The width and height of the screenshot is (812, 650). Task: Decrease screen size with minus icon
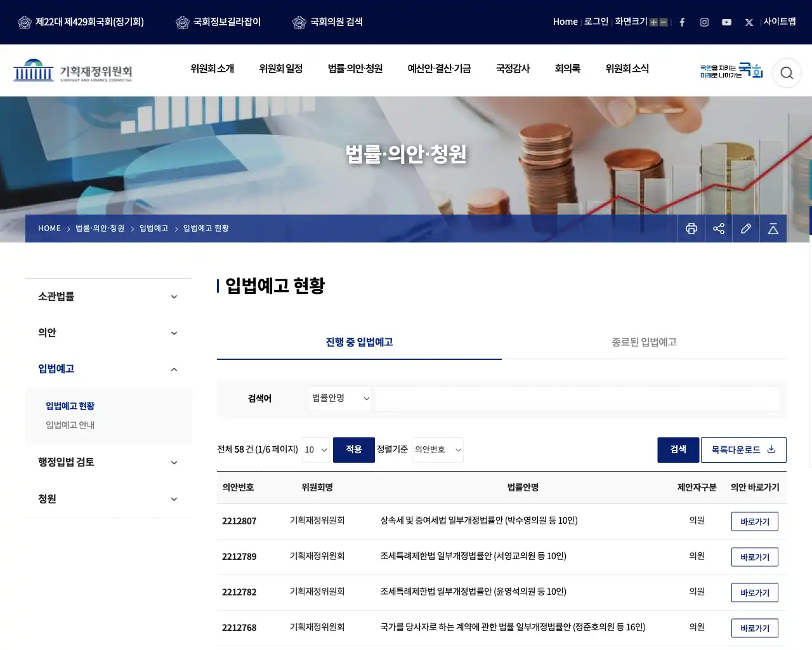[664, 22]
